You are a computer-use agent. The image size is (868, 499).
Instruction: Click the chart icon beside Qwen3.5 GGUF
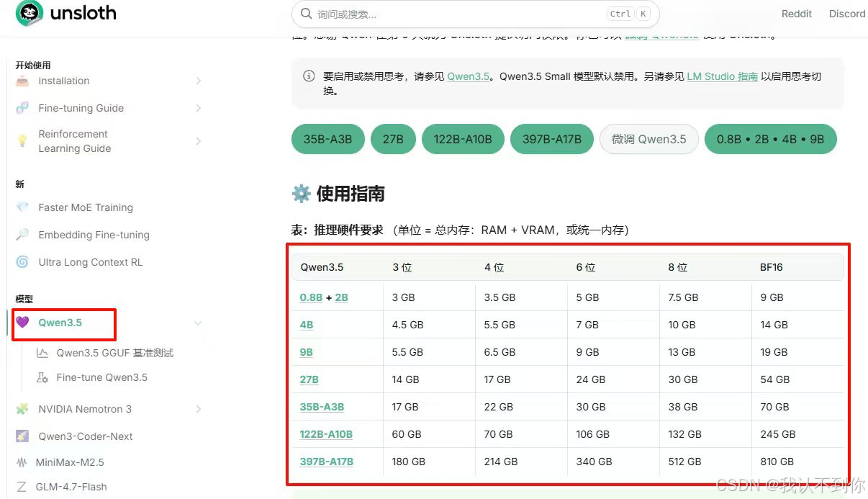click(x=42, y=353)
